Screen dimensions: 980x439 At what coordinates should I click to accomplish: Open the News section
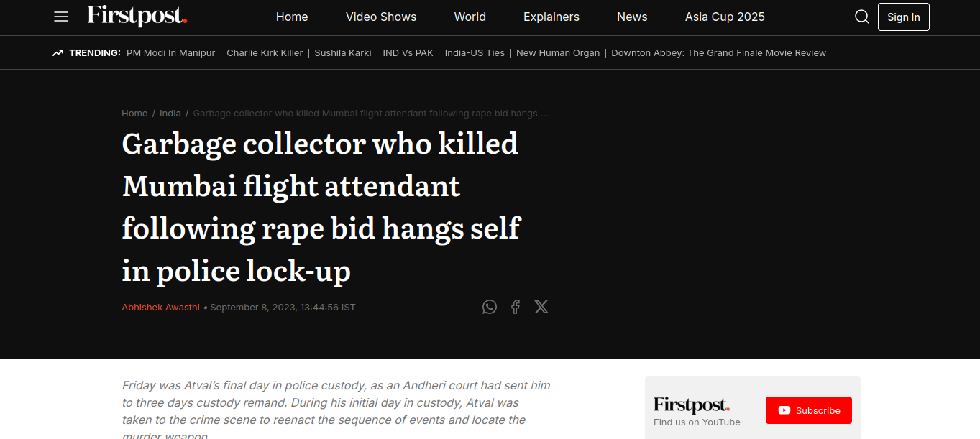[x=632, y=17]
